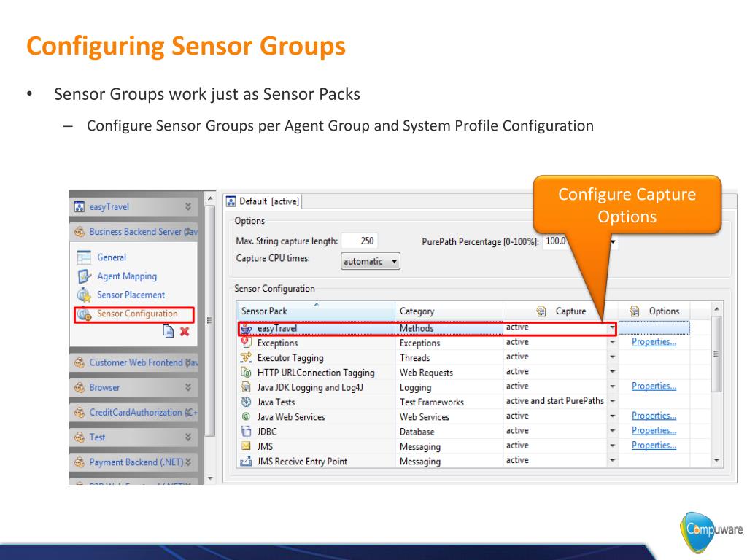The width and height of the screenshot is (747, 560).
Task: Click the Executor Tagging sensor icon
Action: pos(246,357)
